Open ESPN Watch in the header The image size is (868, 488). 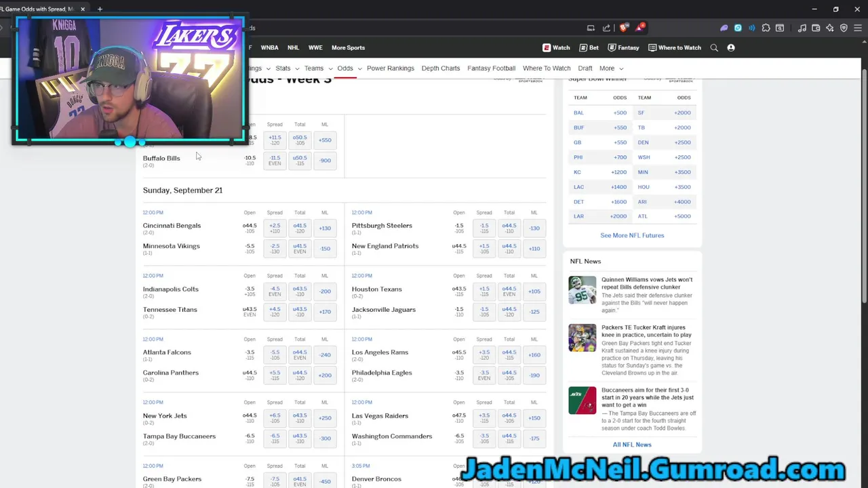pos(556,47)
